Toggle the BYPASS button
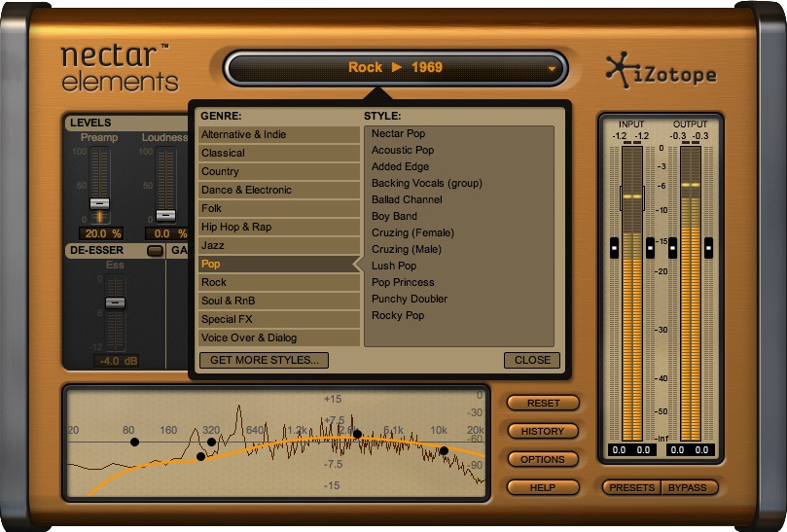Image resolution: width=787 pixels, height=532 pixels. point(689,488)
